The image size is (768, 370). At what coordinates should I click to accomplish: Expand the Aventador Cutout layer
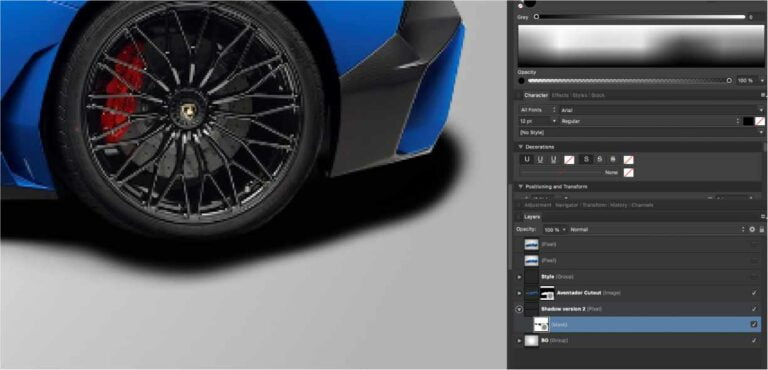pyautogui.click(x=519, y=293)
